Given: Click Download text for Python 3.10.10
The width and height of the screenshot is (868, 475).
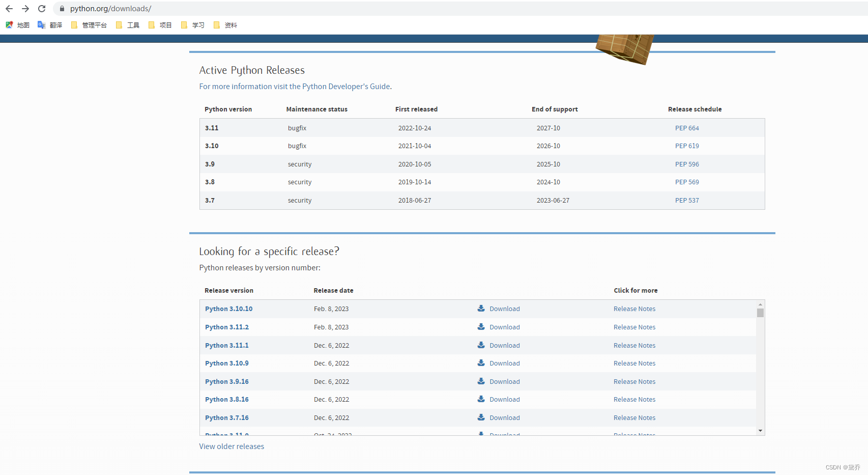Looking at the screenshot, I should coord(505,309).
